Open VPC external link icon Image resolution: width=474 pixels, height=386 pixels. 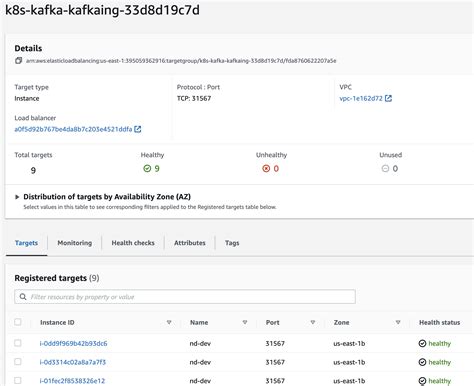pyautogui.click(x=388, y=98)
